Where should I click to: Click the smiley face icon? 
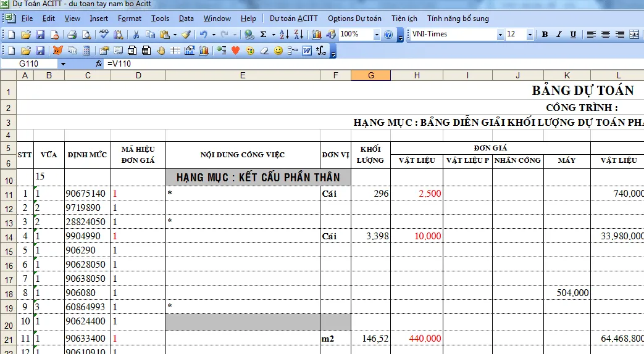point(278,51)
